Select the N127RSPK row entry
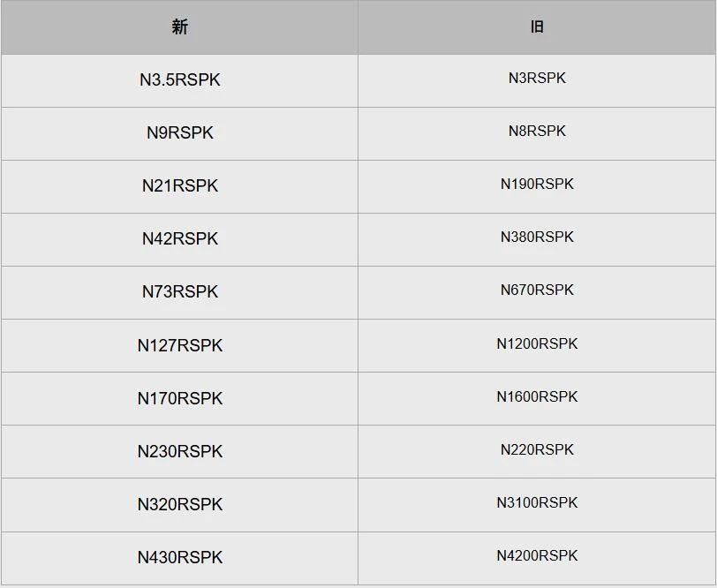The image size is (717, 588). pyautogui.click(x=180, y=345)
